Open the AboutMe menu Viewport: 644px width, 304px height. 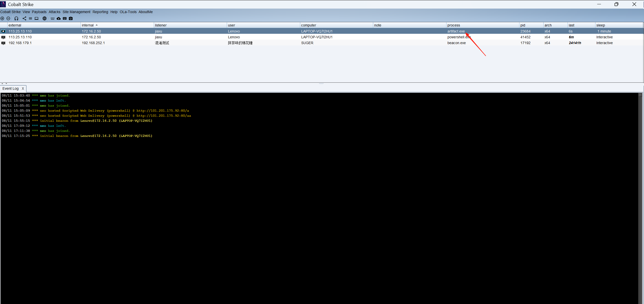click(146, 12)
